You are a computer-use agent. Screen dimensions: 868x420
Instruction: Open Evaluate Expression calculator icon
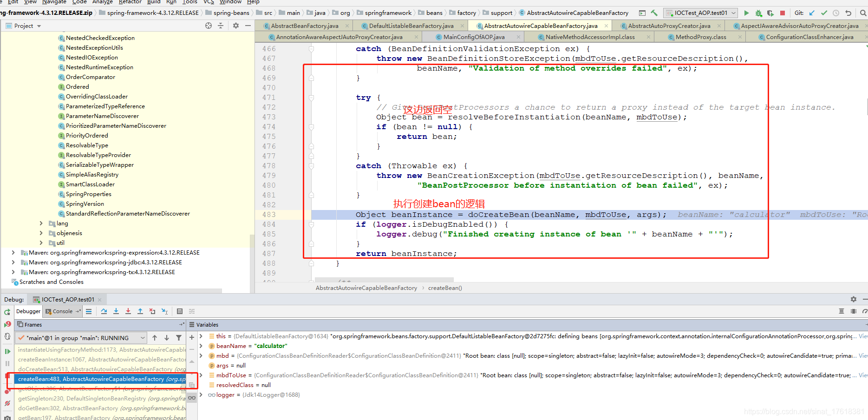180,311
